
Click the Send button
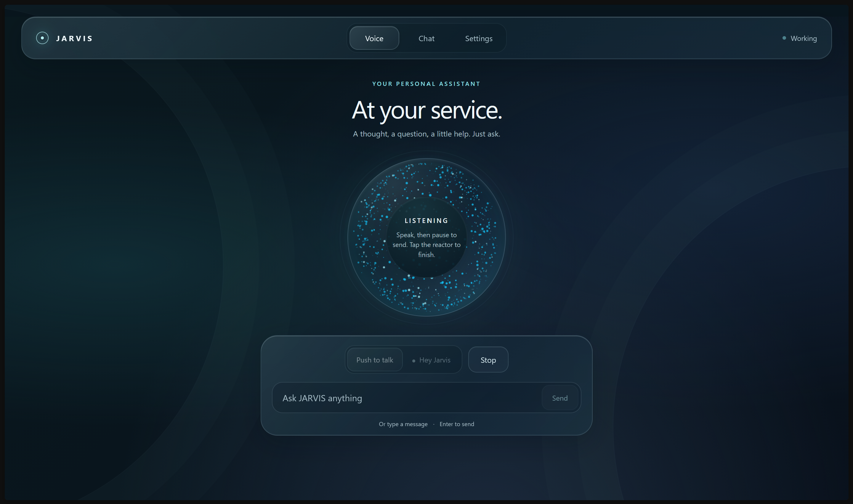[x=559, y=398]
